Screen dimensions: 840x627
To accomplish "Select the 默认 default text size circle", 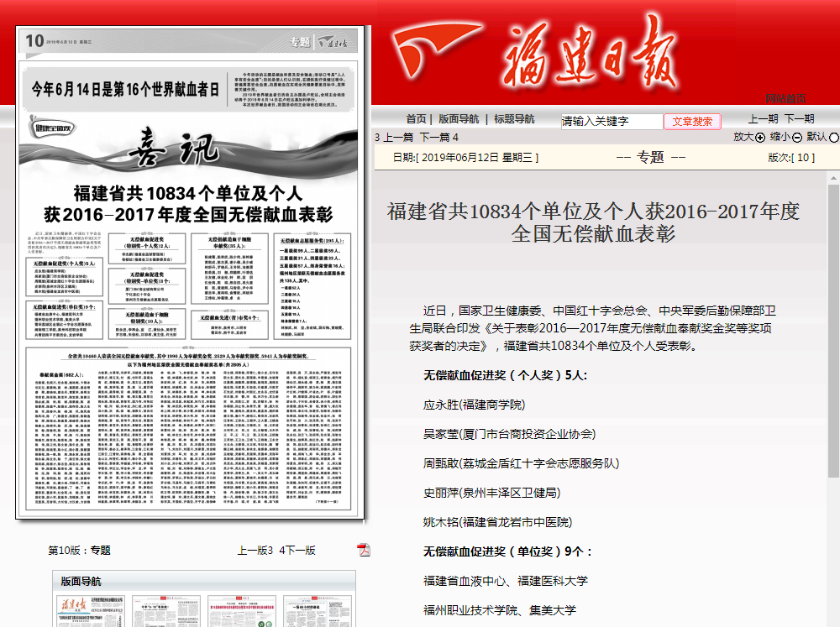I will click(x=834, y=138).
